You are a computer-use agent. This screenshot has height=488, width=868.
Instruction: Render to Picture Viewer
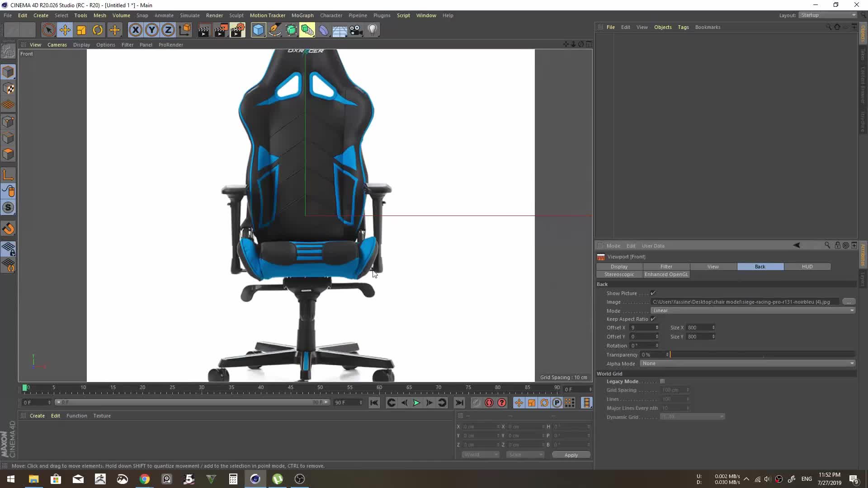coord(221,30)
